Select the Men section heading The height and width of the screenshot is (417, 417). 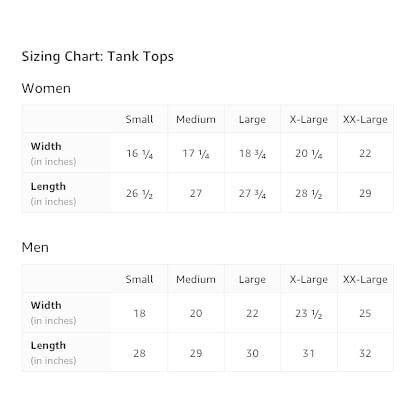pyautogui.click(x=35, y=247)
